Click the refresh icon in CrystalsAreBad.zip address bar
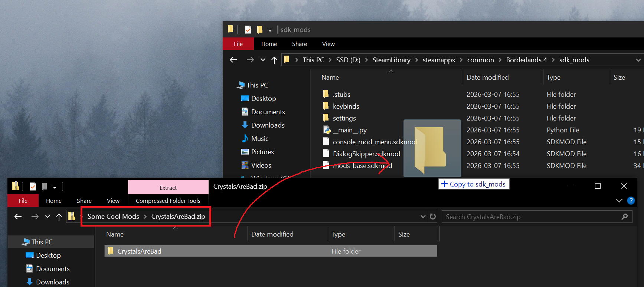Screen dimensions: 644x287 click(x=433, y=217)
